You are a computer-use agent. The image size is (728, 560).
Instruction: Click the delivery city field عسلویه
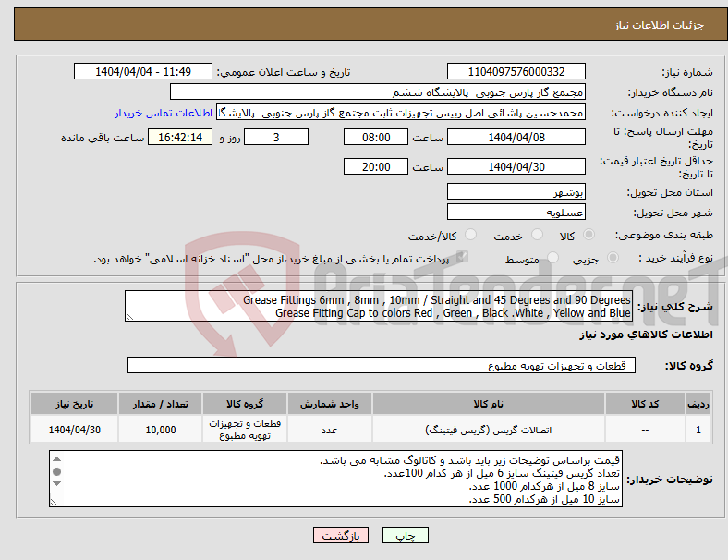[x=516, y=212]
